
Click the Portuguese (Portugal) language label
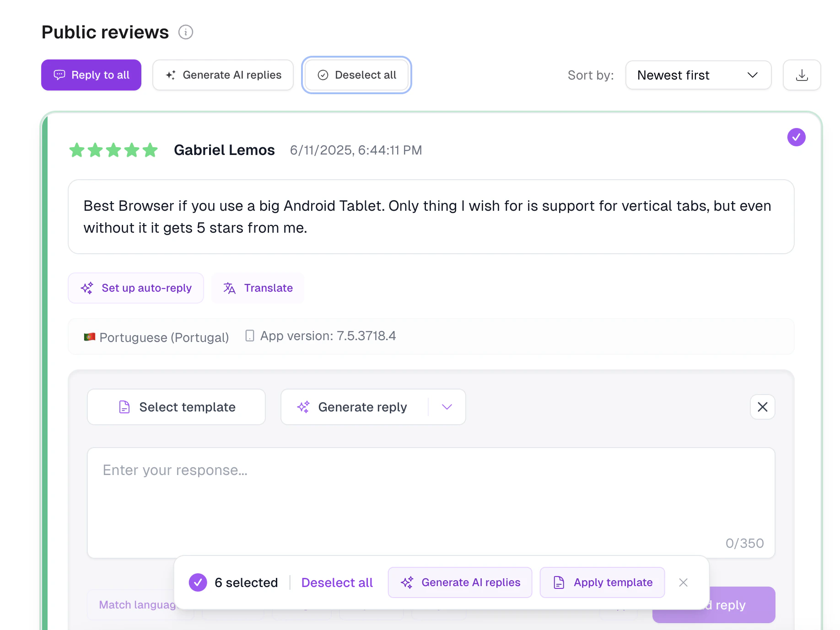pos(164,337)
